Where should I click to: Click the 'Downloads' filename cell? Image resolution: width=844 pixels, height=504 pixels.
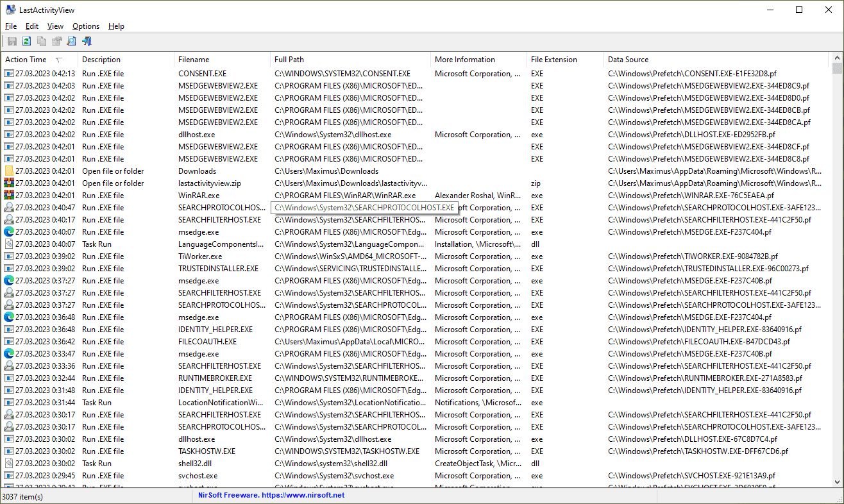pos(198,171)
